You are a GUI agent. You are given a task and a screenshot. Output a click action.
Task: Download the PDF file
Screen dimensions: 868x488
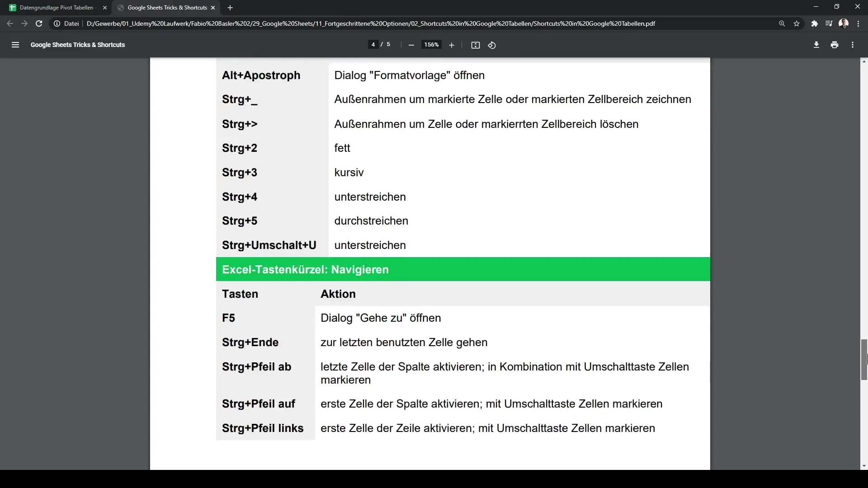(x=816, y=45)
